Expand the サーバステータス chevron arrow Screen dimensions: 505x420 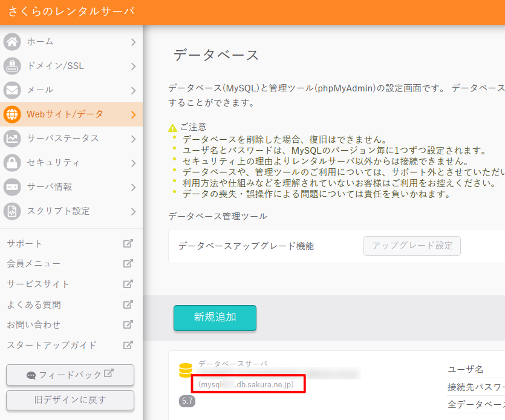pyautogui.click(x=133, y=139)
